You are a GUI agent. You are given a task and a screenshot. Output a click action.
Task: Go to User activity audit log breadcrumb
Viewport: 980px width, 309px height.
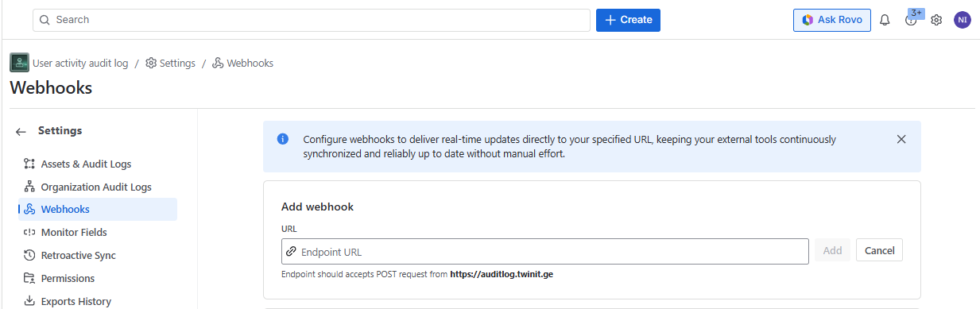coord(80,63)
